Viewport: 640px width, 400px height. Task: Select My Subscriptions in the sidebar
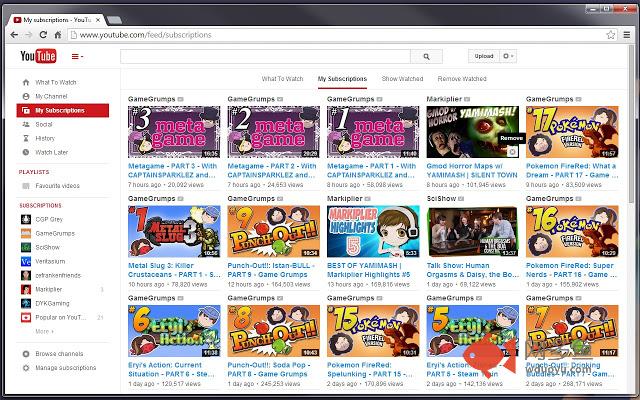pos(62,110)
